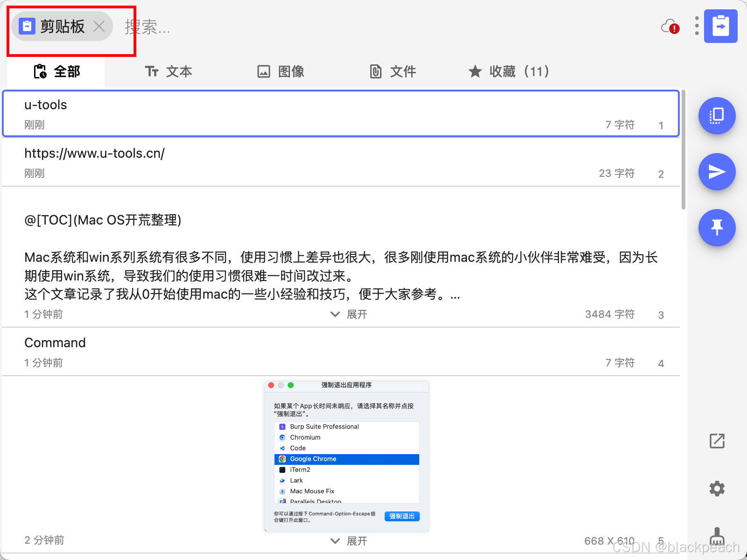Screen dimensions: 747x560
Task: Click the clipboard list scrollbar
Action: [684, 149]
